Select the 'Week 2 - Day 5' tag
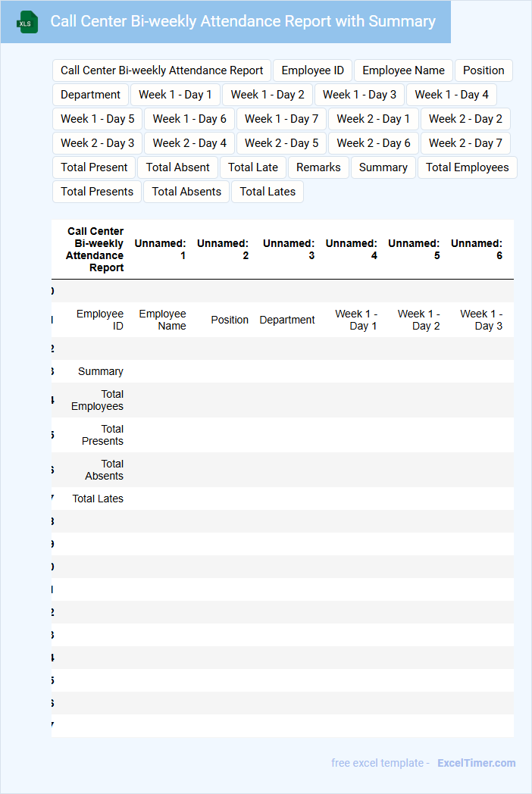Screen dimensions: 532x794 click(281, 143)
